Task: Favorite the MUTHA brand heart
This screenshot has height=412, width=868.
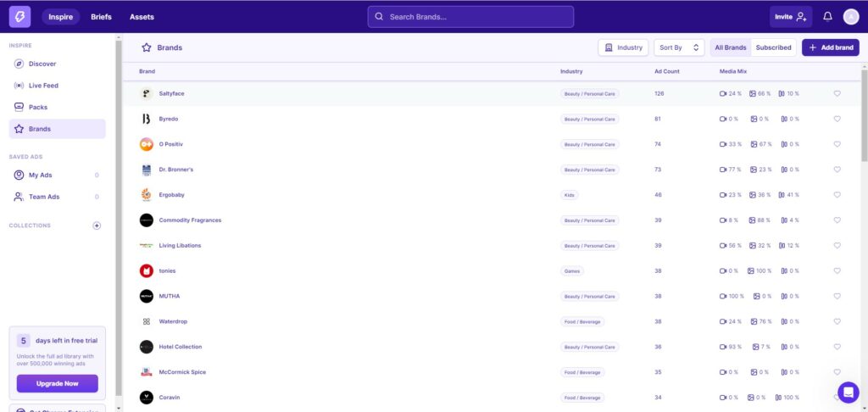Action: click(x=837, y=296)
